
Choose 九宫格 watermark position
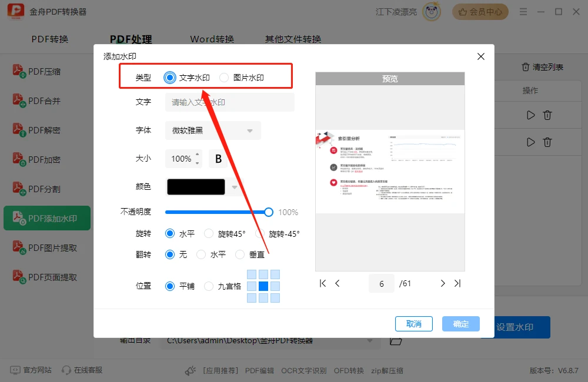(209, 286)
